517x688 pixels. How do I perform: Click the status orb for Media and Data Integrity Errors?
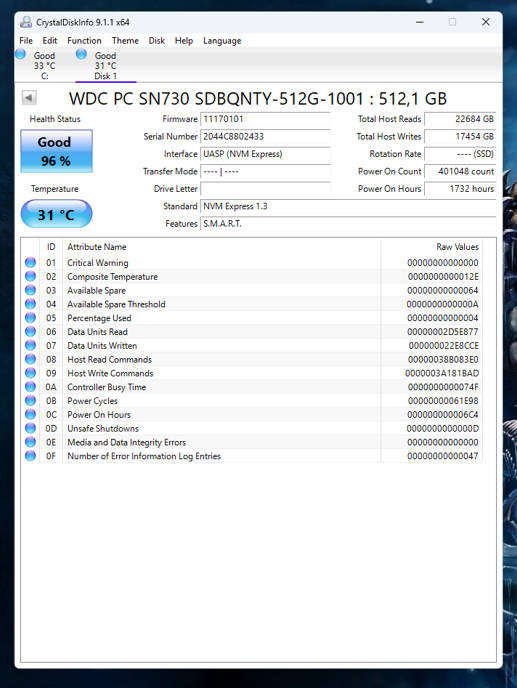[30, 442]
